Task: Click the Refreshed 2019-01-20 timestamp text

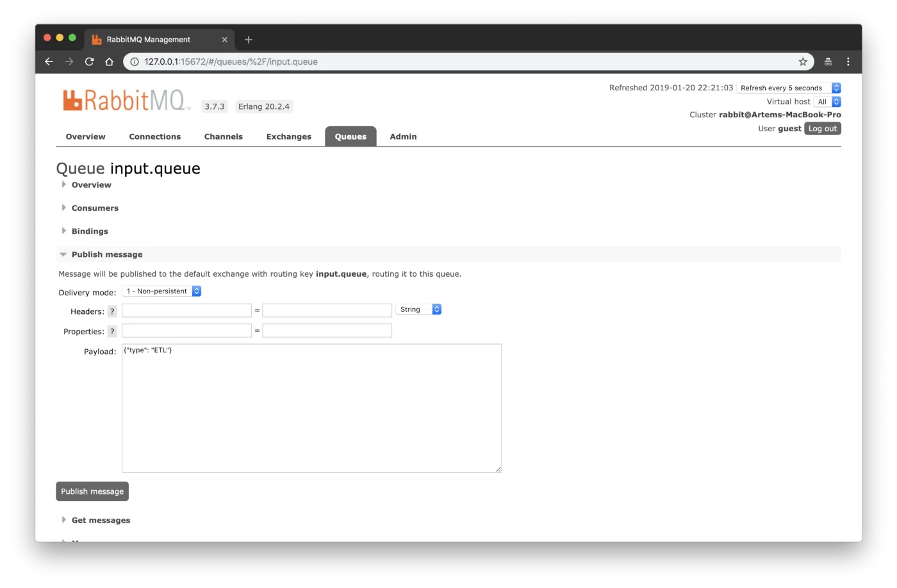Action: tap(671, 88)
